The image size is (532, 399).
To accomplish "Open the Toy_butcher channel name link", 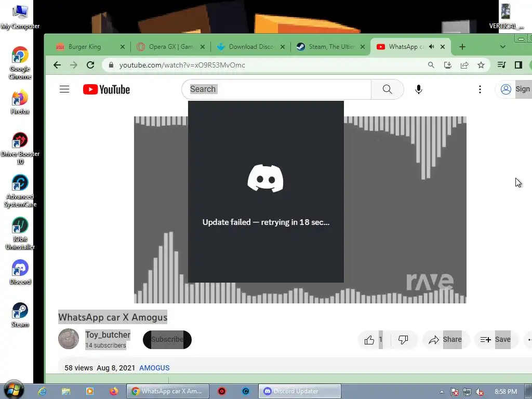I will pyautogui.click(x=108, y=335).
